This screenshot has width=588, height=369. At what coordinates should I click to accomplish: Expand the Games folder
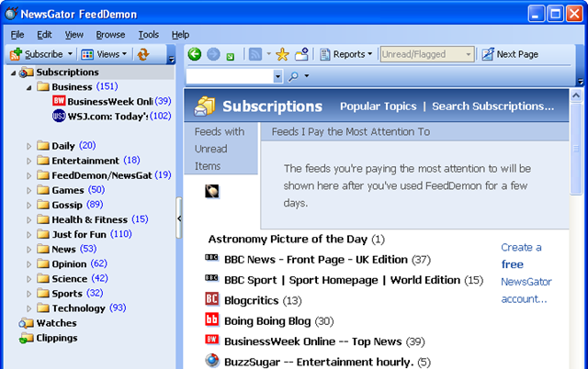coord(28,191)
